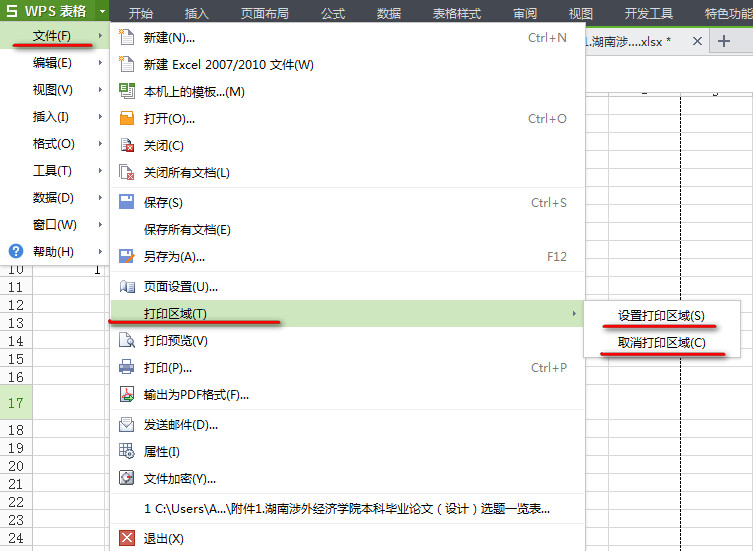The width and height of the screenshot is (753, 551).
Task: Switch to the 表格样式 ribbon tab
Action: [x=456, y=13]
